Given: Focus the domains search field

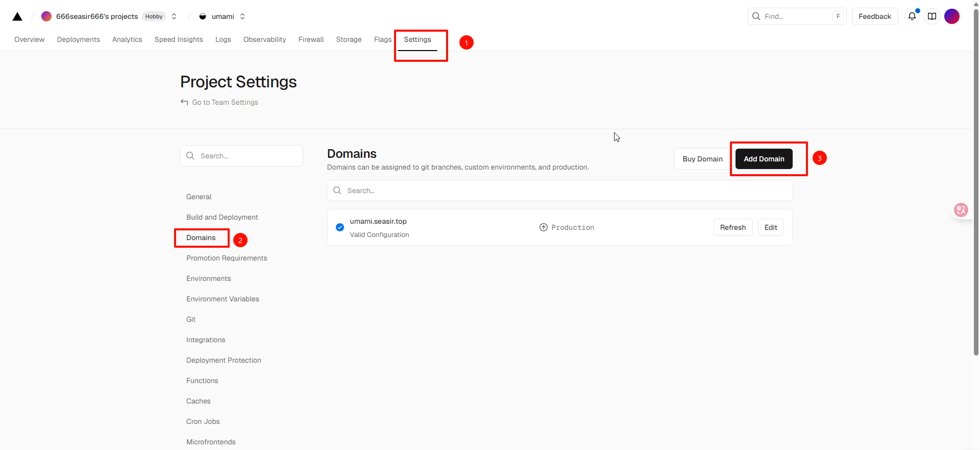Looking at the screenshot, I should [559, 191].
